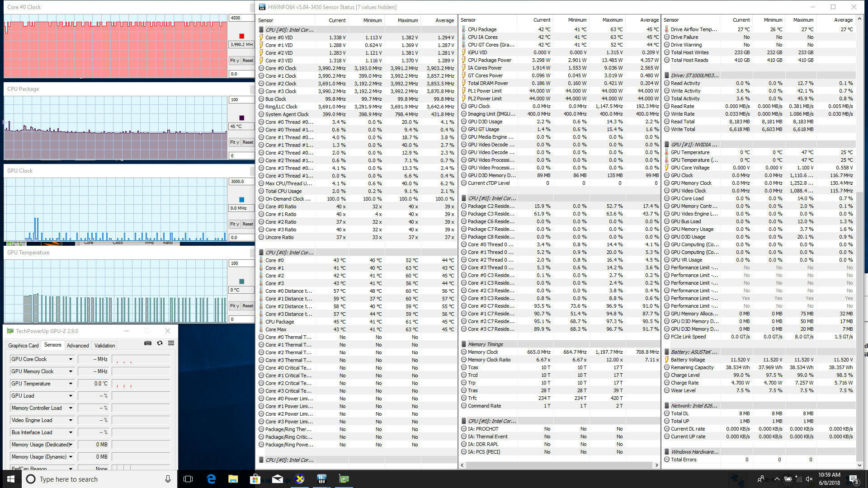This screenshot has width=868, height=488.
Task: Click the icon of Memory Timings header
Action: click(464, 344)
